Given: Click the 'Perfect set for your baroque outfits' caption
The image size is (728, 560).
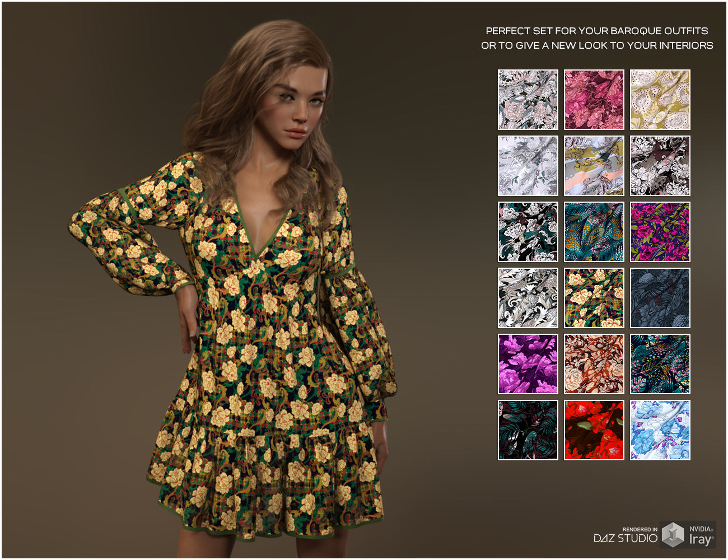Looking at the screenshot, I should pyautogui.click(x=597, y=31).
